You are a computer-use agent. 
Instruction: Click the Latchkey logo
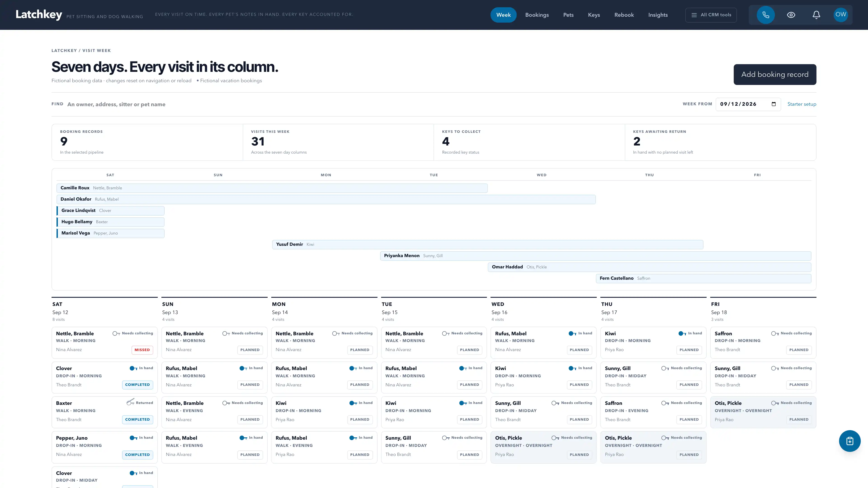(x=39, y=14)
